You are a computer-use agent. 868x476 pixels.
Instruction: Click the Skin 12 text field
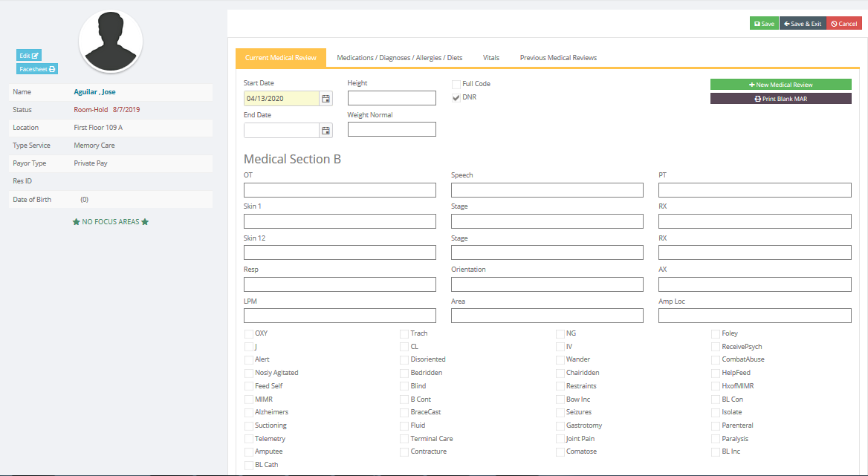click(340, 252)
